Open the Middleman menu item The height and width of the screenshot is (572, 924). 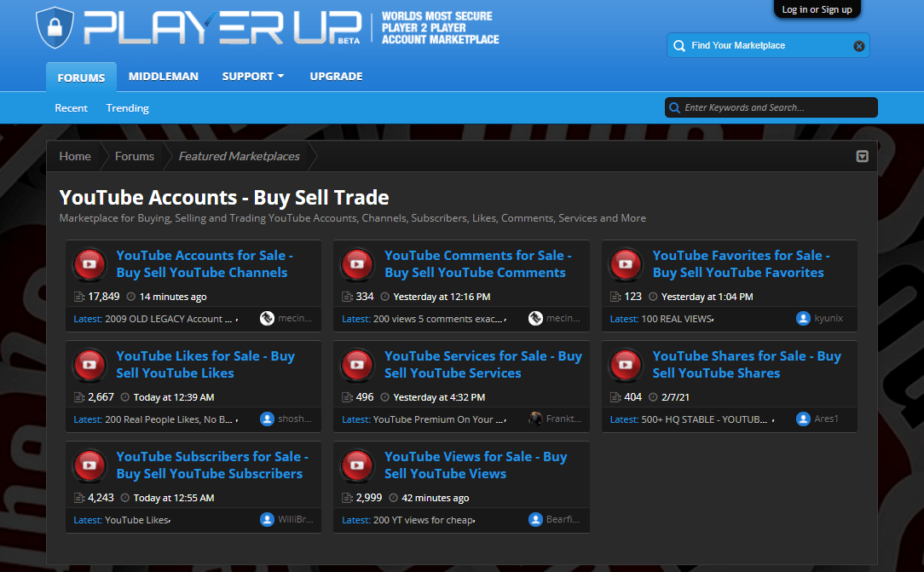tap(163, 77)
